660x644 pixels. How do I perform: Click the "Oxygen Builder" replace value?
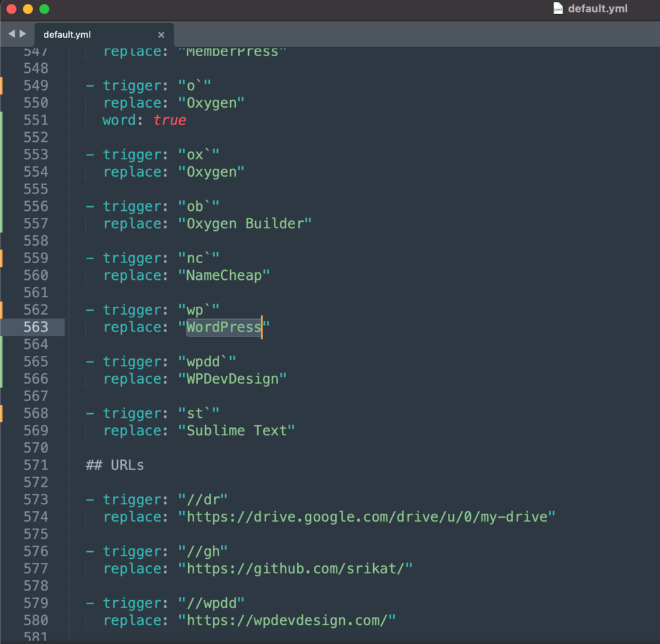point(245,224)
